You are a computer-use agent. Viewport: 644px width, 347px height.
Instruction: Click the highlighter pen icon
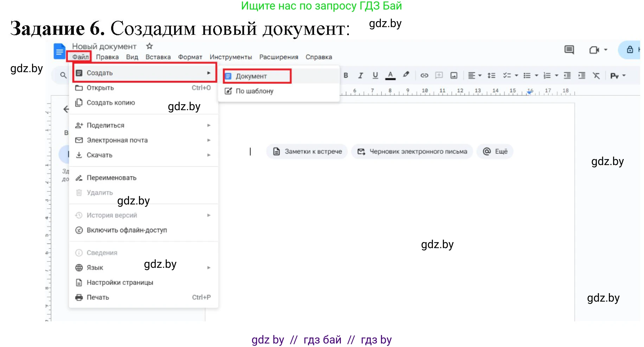[x=406, y=75]
